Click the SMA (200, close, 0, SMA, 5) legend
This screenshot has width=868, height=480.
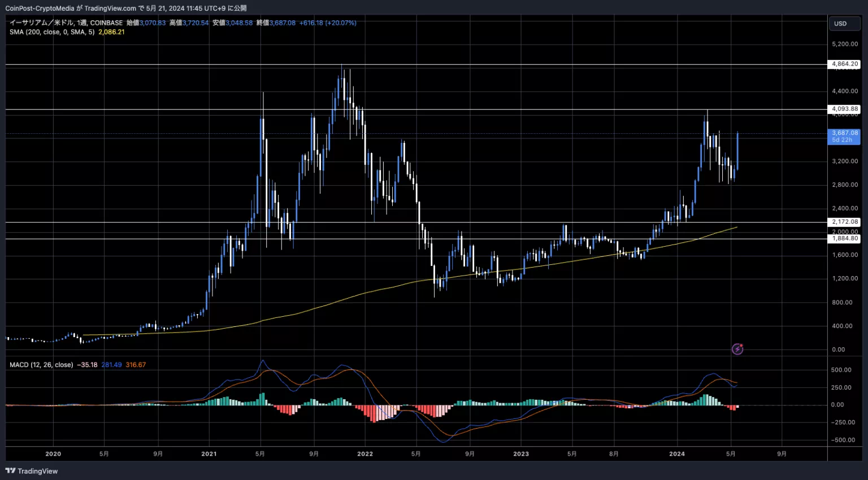[x=52, y=32]
